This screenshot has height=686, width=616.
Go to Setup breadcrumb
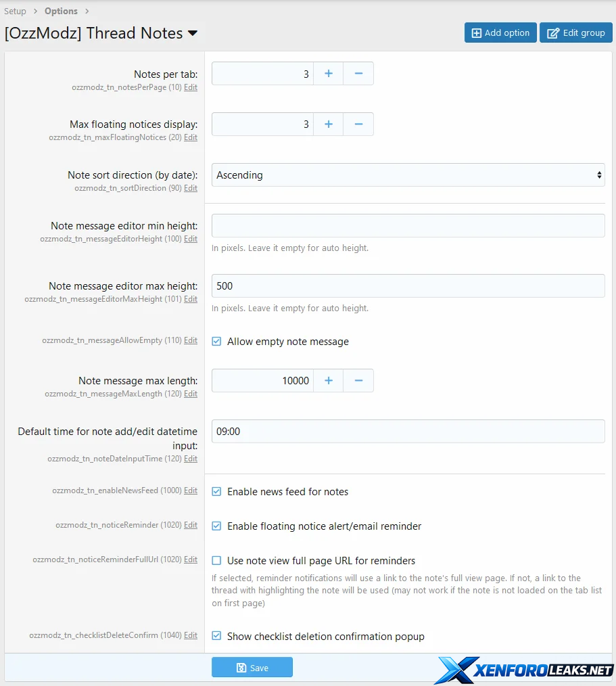pos(15,11)
